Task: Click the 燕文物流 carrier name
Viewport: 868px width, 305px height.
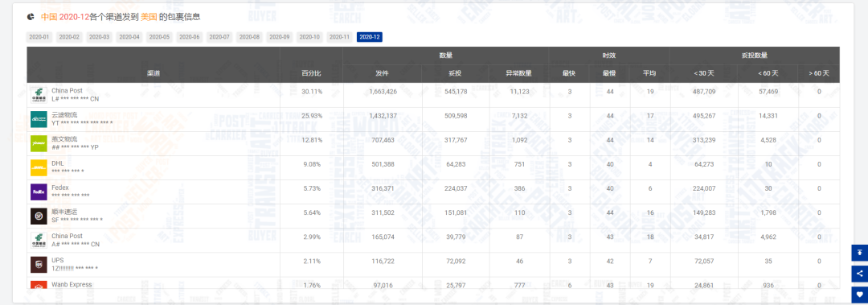Action: [65, 138]
